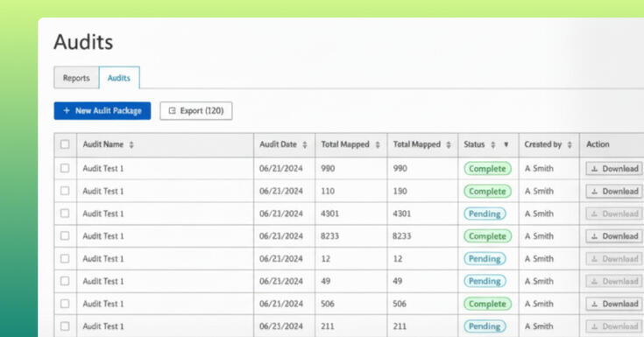Viewport: 644px width, 337px height.
Task: Click the Audit Name column header label
Action: click(103, 144)
